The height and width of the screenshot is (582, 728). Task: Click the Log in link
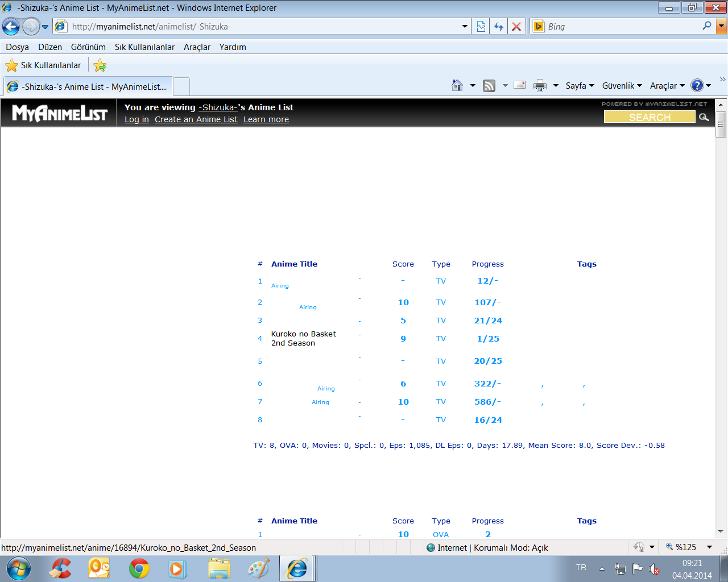coord(136,119)
